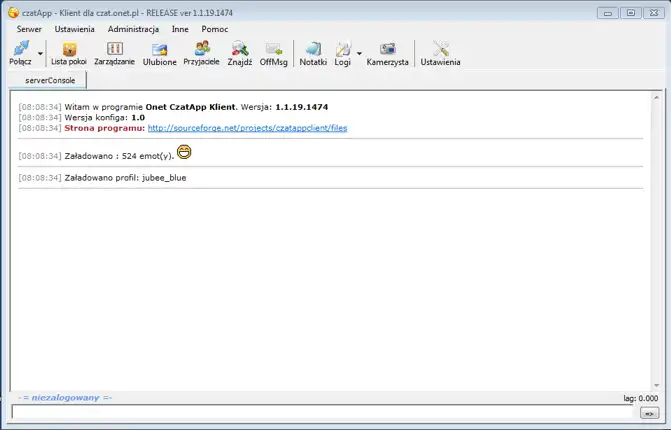Close the czatApp window
This screenshot has height=430, width=671.
point(654,13)
